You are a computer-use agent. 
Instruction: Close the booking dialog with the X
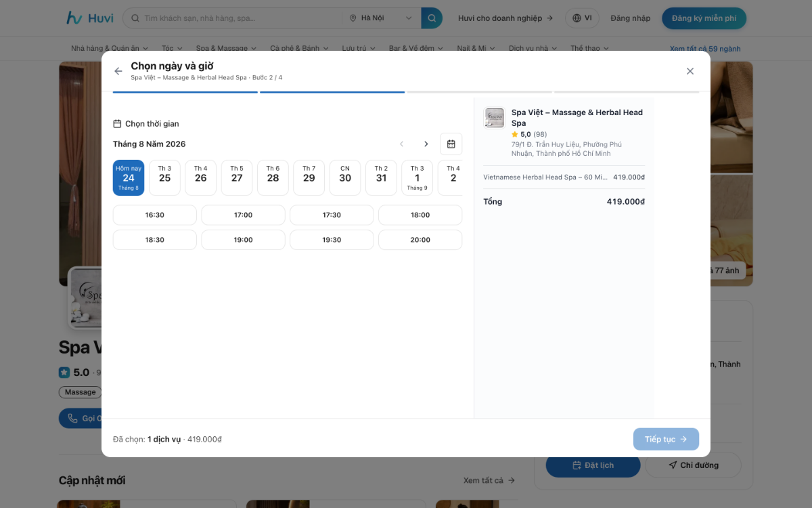(x=690, y=71)
